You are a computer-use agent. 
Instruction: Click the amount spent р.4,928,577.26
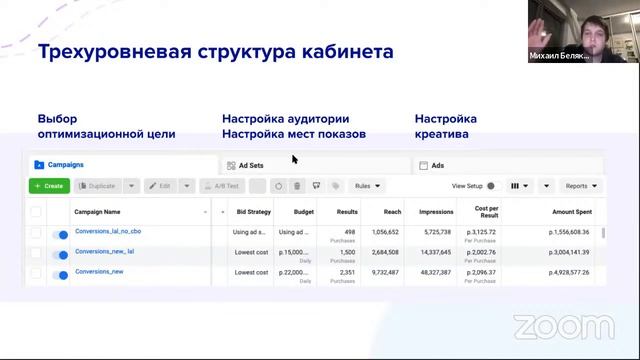click(569, 272)
